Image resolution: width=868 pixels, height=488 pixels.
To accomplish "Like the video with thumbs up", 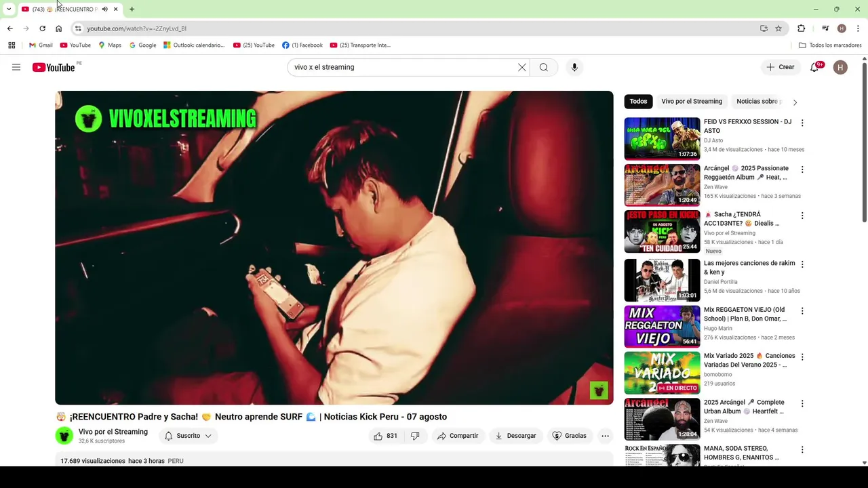I will (385, 436).
